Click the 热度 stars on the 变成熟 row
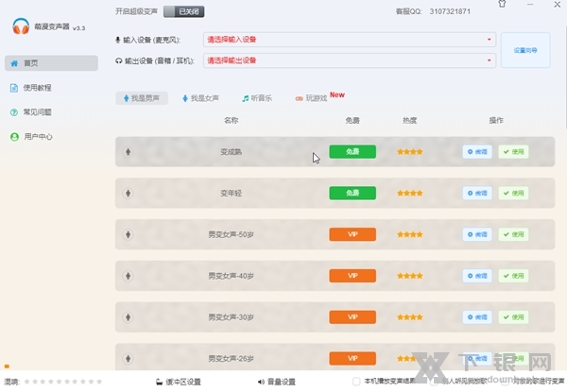Screen dimensions: 567x392 coord(410,152)
